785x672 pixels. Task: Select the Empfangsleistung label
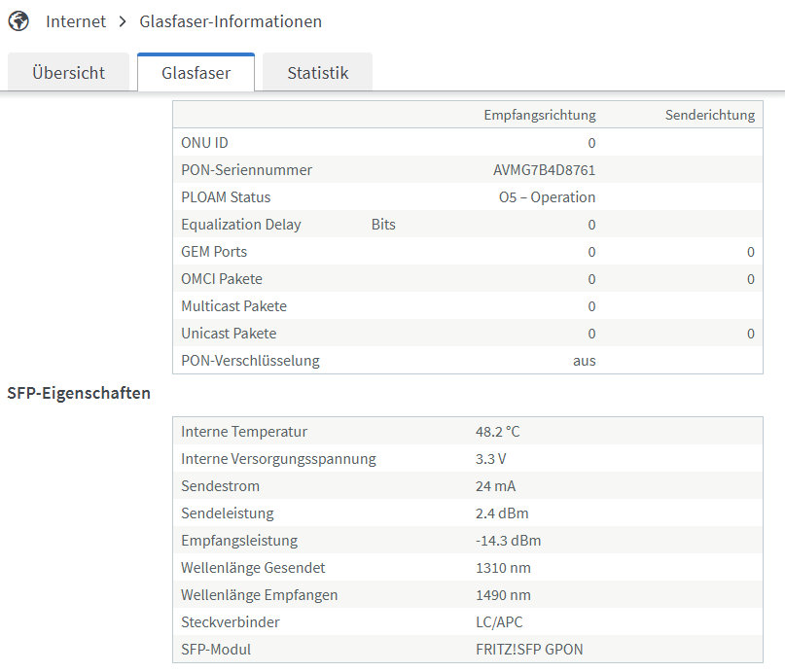[x=239, y=541]
